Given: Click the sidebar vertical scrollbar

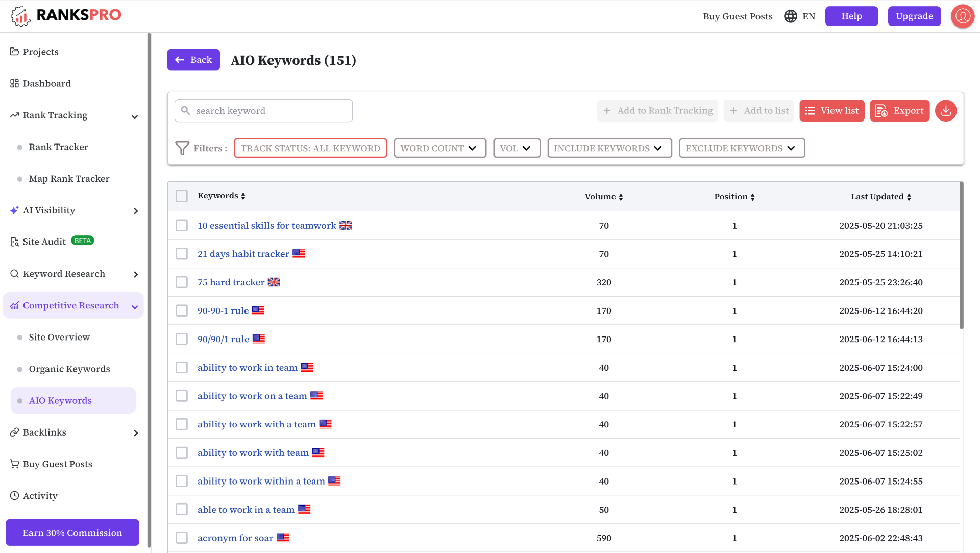Looking at the screenshot, I should 149,291.
